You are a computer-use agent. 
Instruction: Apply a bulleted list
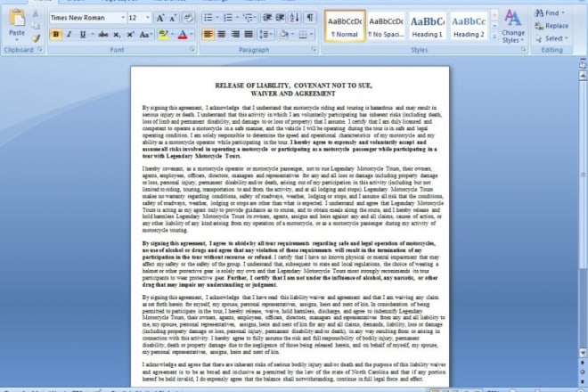(208, 18)
